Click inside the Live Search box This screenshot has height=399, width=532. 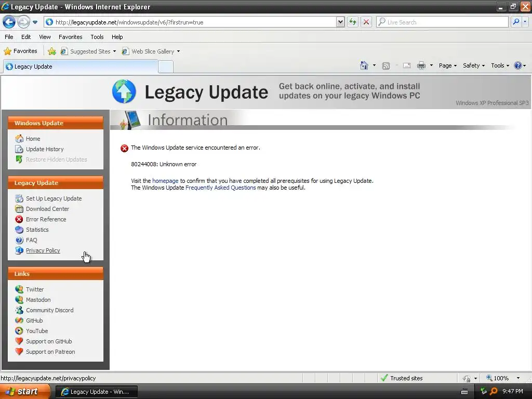tap(442, 22)
